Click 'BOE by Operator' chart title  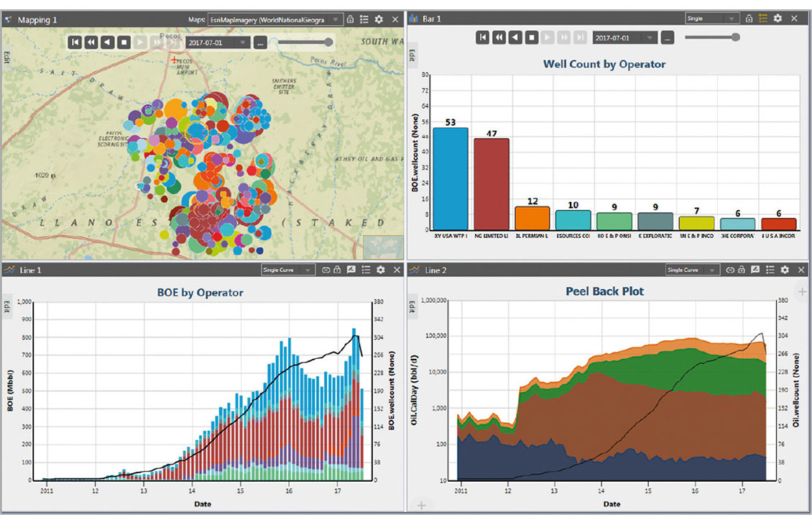coord(200,292)
